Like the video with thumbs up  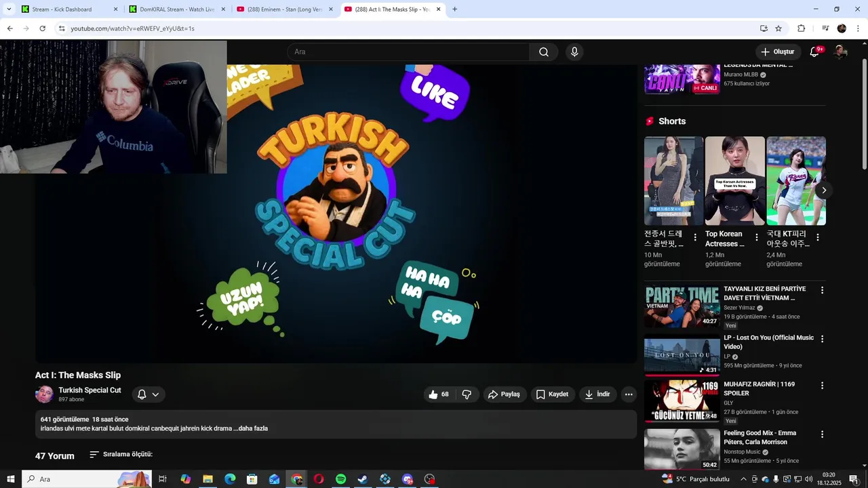[439, 394]
